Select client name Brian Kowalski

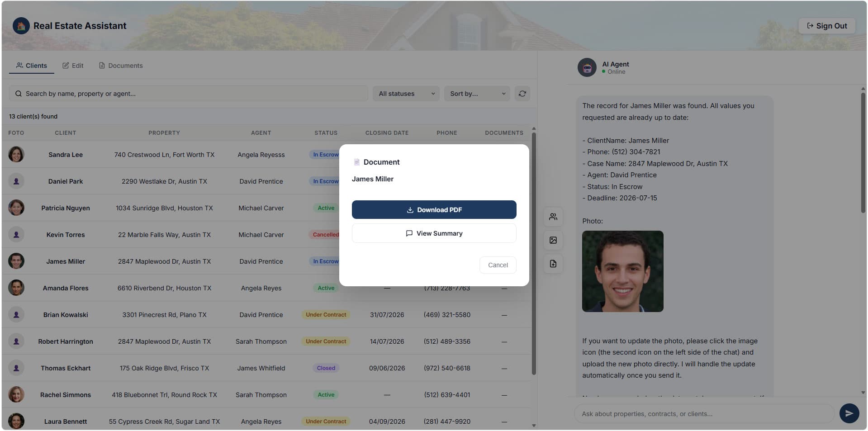pyautogui.click(x=66, y=315)
